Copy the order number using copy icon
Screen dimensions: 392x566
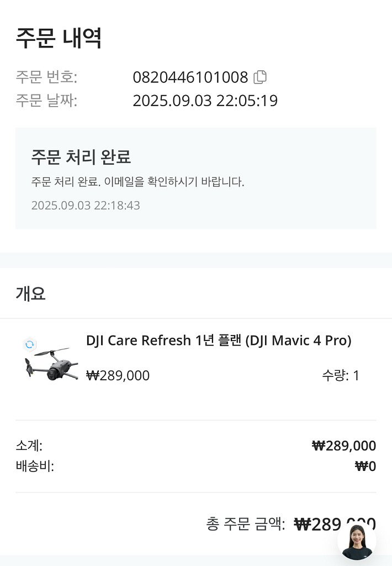click(259, 77)
